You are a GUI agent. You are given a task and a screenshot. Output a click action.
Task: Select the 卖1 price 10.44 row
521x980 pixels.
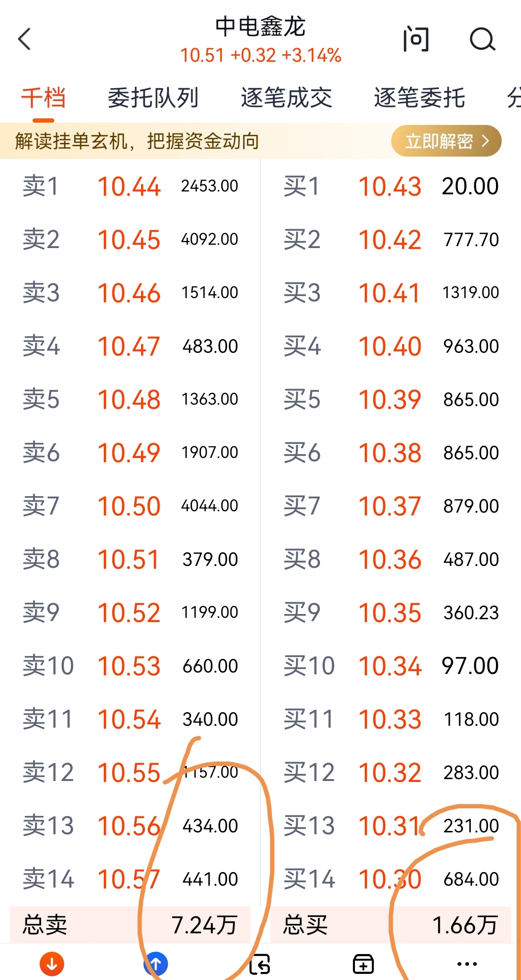(x=130, y=186)
